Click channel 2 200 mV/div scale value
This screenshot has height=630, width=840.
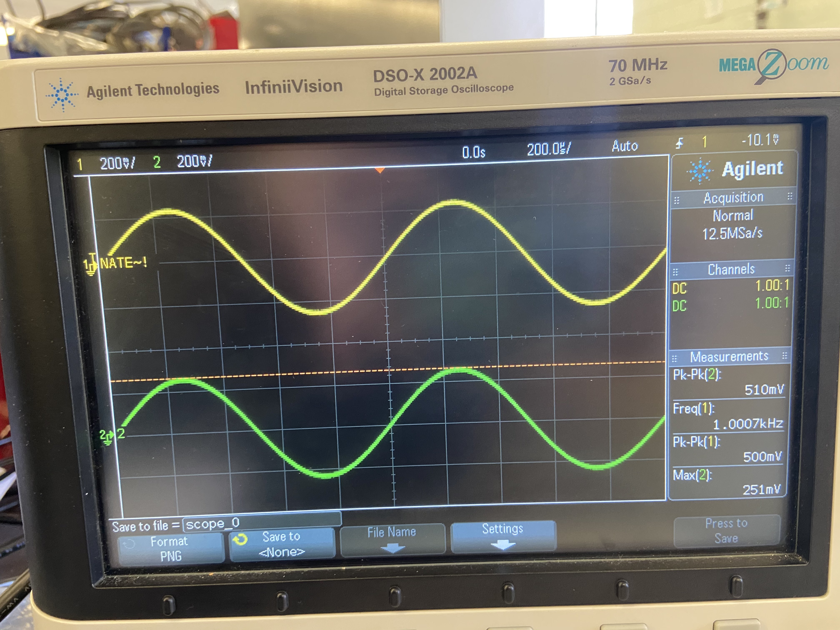pos(194,161)
